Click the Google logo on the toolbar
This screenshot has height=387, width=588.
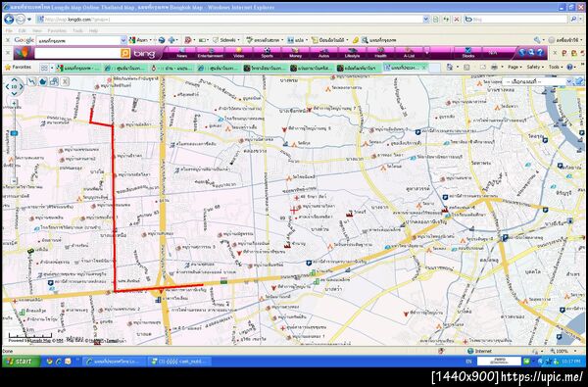[x=24, y=40]
